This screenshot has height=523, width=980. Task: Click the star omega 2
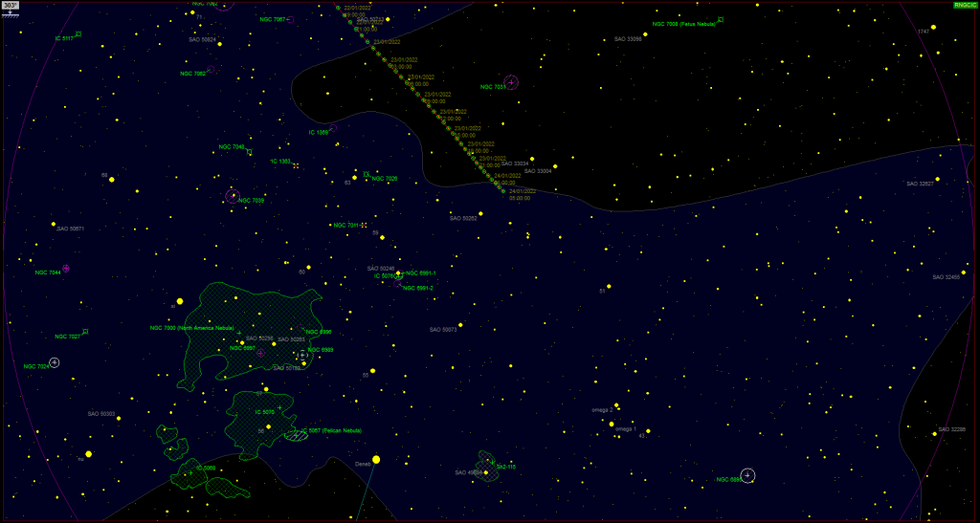pos(617,405)
